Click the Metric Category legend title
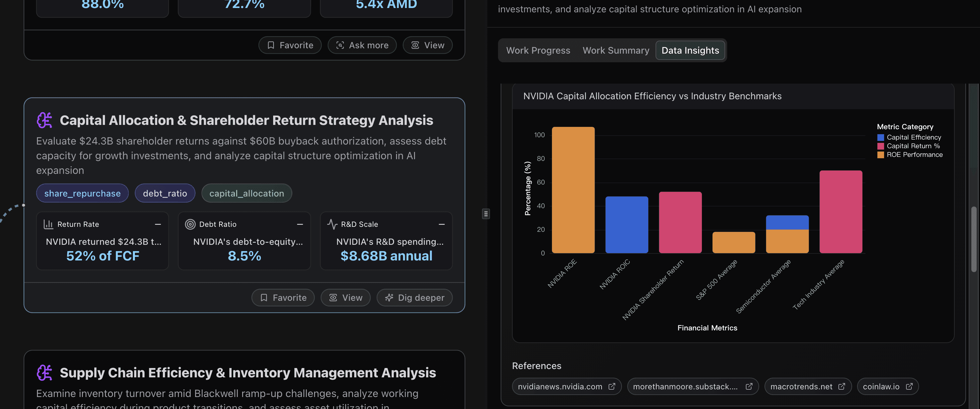Image resolution: width=980 pixels, height=409 pixels. (905, 127)
